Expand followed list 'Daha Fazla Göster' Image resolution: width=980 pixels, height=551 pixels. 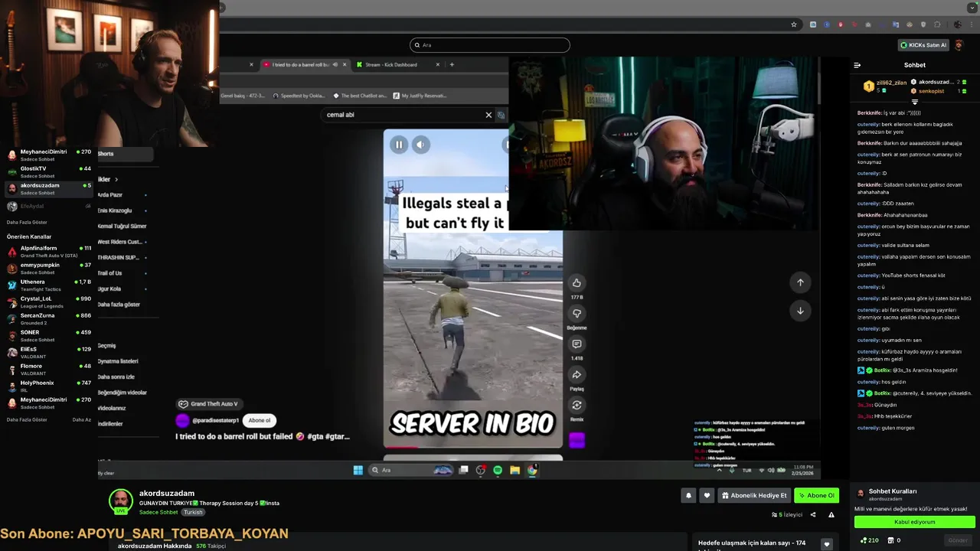click(x=27, y=222)
